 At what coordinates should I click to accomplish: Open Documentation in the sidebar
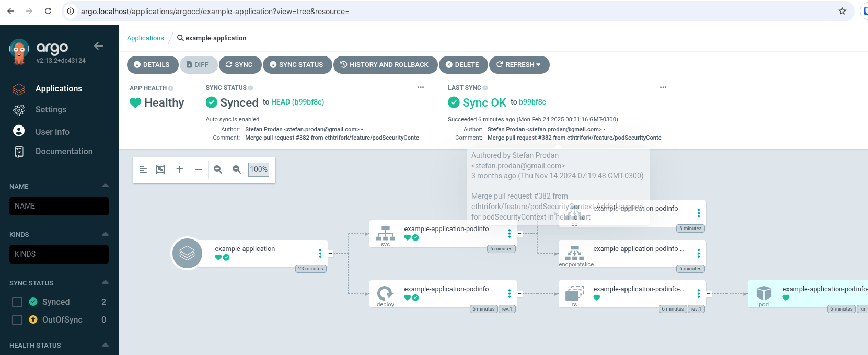(x=64, y=152)
